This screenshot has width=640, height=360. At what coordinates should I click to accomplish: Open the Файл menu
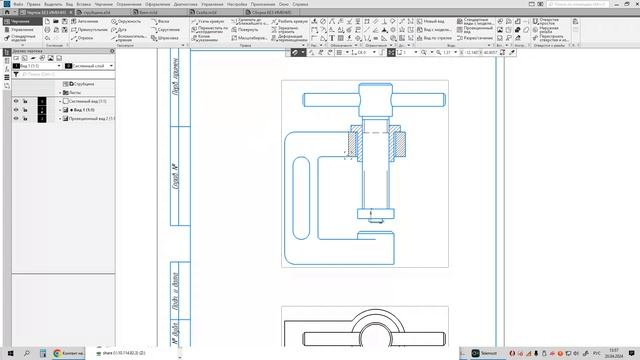[18, 4]
